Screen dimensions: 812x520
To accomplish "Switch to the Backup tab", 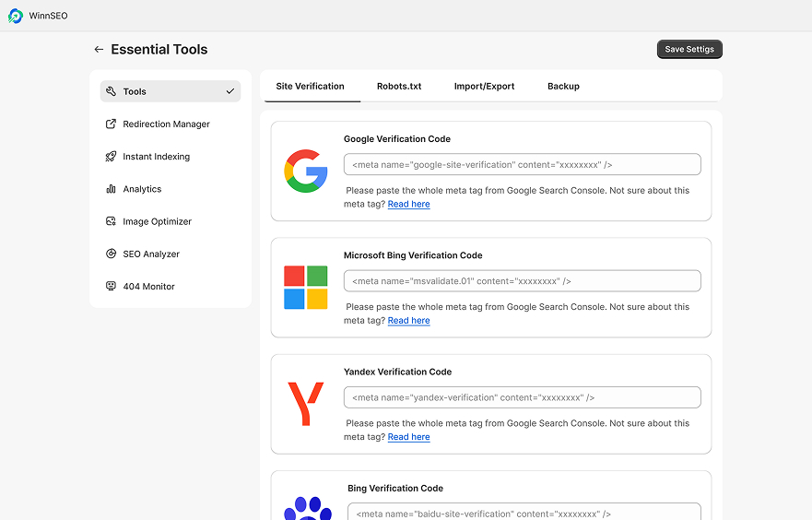I will tap(563, 86).
